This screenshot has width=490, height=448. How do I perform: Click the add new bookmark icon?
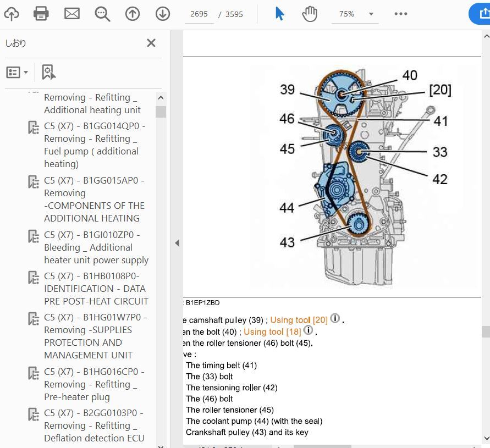click(x=49, y=73)
